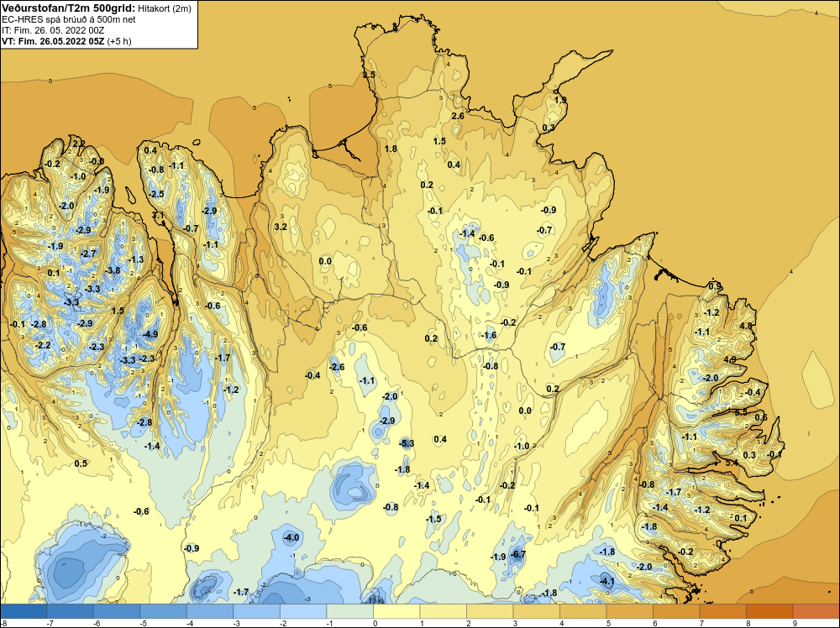Screen dimensions: 840x628
Task: Click the -2.3 label below -4.9
Action: (x=147, y=358)
